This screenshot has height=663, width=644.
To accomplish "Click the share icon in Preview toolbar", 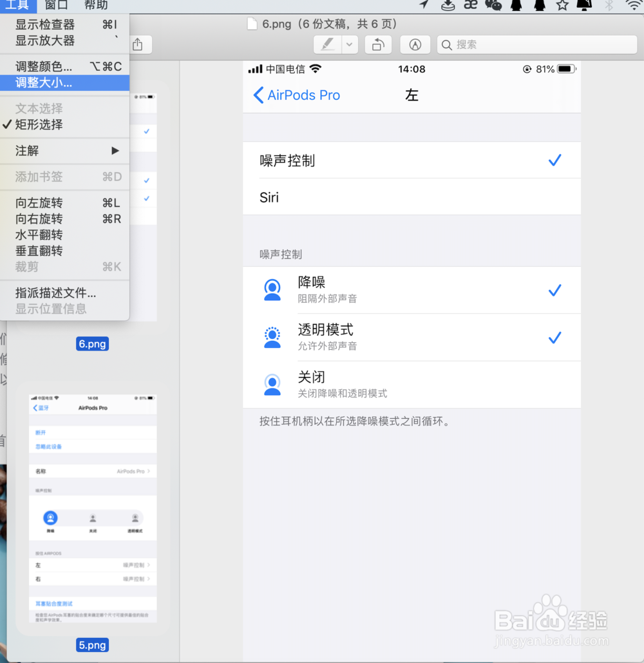I will click(x=137, y=44).
